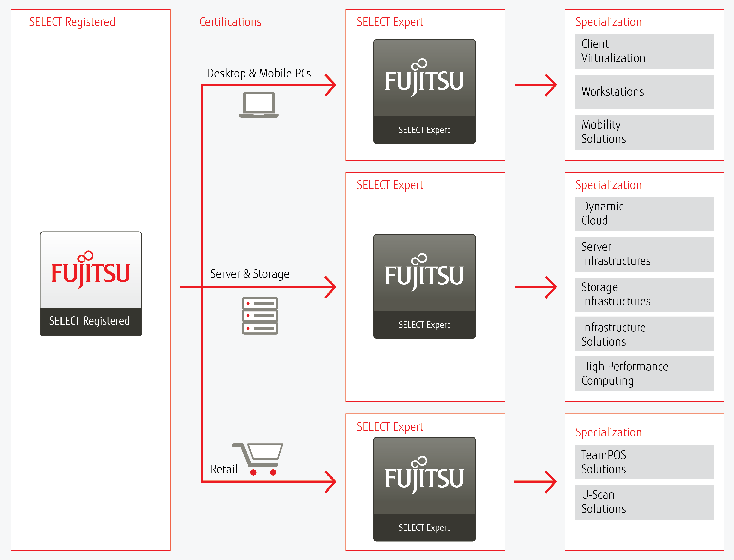Select the Client Virtualization specialization box

click(644, 52)
